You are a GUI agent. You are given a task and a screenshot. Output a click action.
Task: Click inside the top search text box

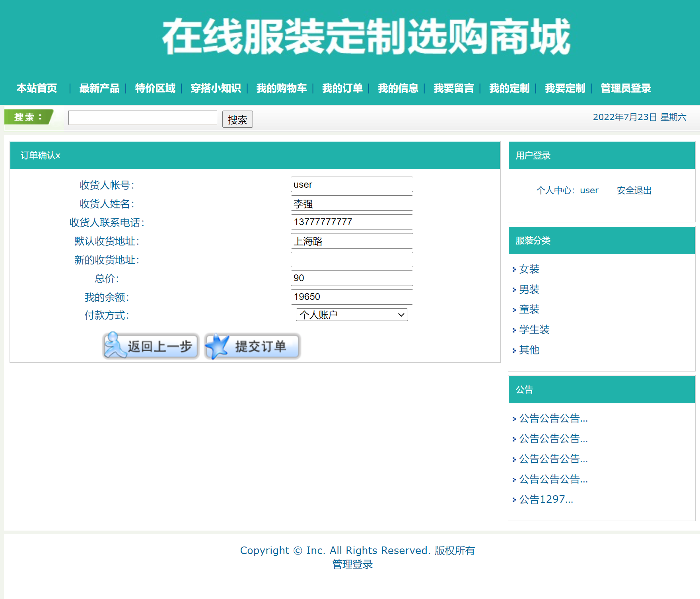pyautogui.click(x=142, y=117)
